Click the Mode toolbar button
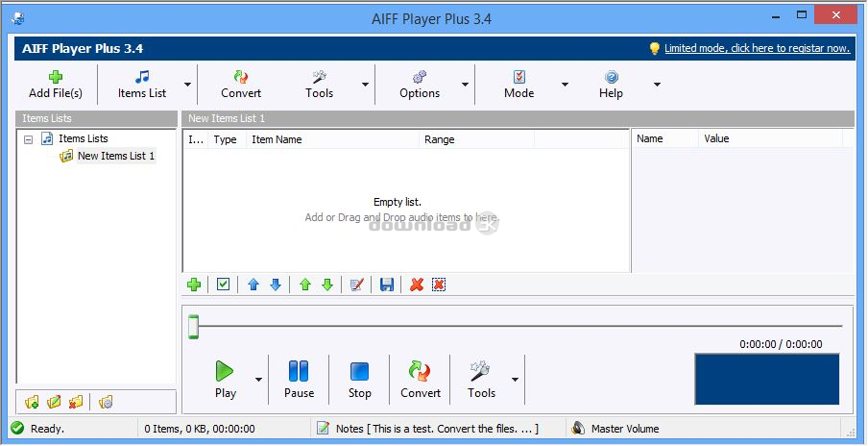 519,85
